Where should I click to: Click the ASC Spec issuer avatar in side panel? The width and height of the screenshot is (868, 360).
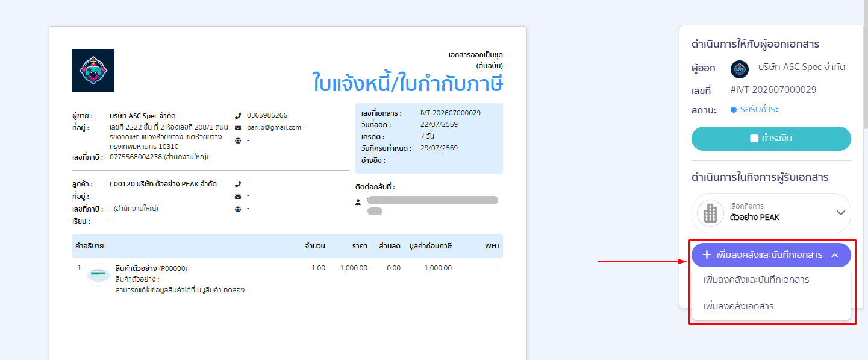(740, 69)
